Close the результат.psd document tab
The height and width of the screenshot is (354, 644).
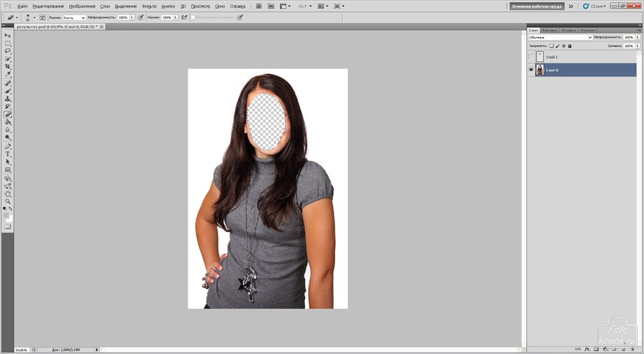(x=101, y=26)
